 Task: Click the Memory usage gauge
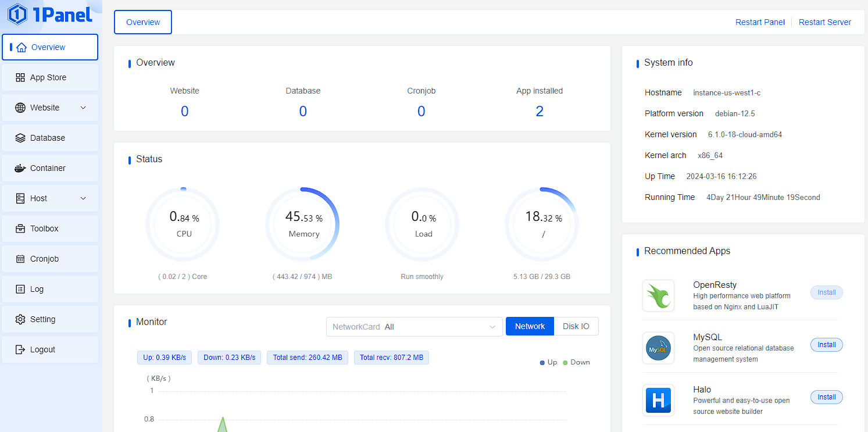coord(302,224)
